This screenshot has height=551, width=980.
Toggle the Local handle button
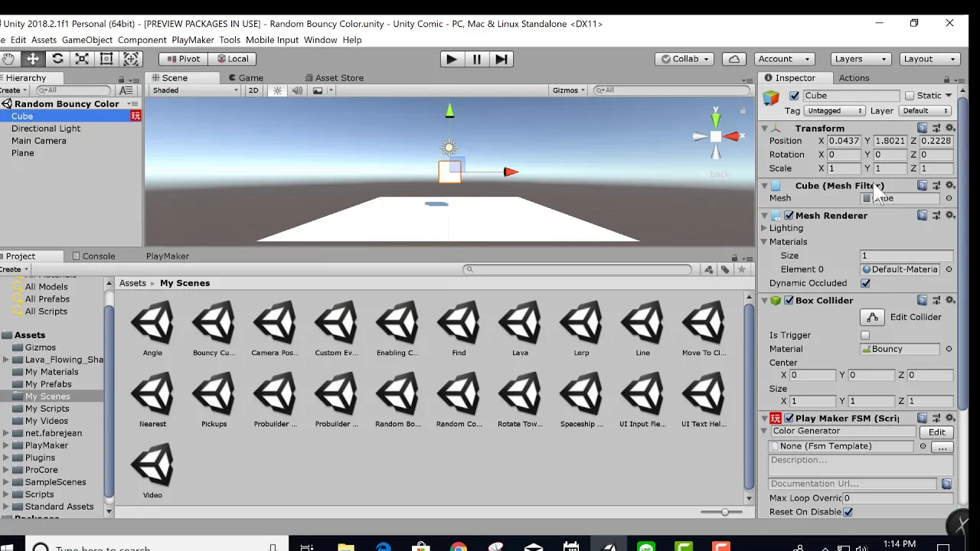pyautogui.click(x=232, y=59)
